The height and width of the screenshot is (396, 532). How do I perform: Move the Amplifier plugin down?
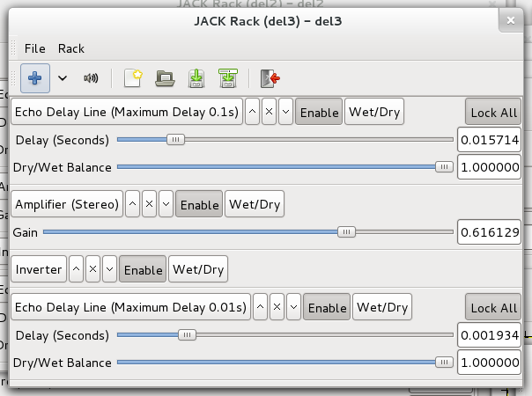[x=166, y=204]
